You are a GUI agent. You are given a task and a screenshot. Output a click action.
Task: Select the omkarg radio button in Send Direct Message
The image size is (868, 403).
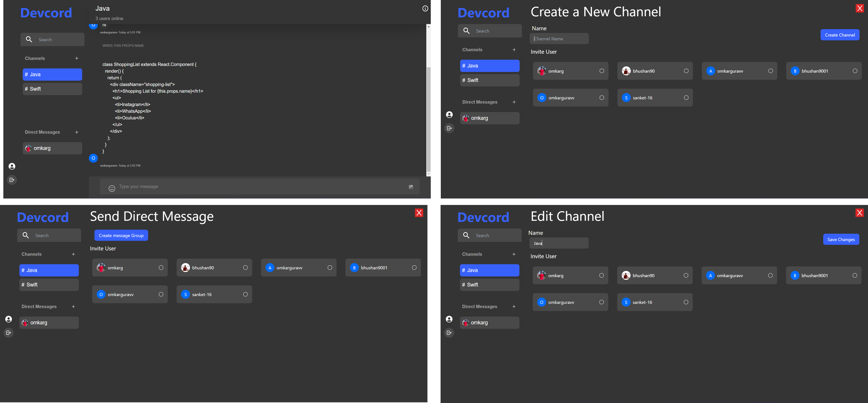tap(161, 268)
